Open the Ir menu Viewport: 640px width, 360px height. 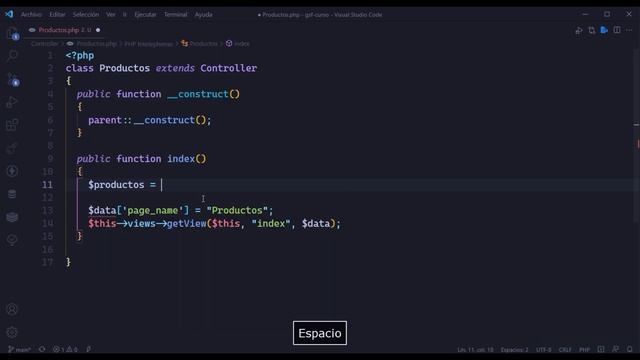124,14
